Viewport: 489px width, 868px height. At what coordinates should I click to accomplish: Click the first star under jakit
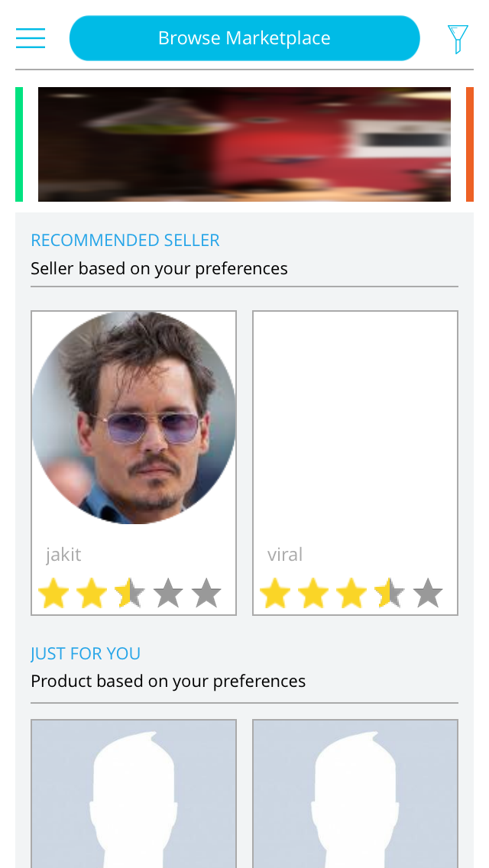click(x=53, y=593)
